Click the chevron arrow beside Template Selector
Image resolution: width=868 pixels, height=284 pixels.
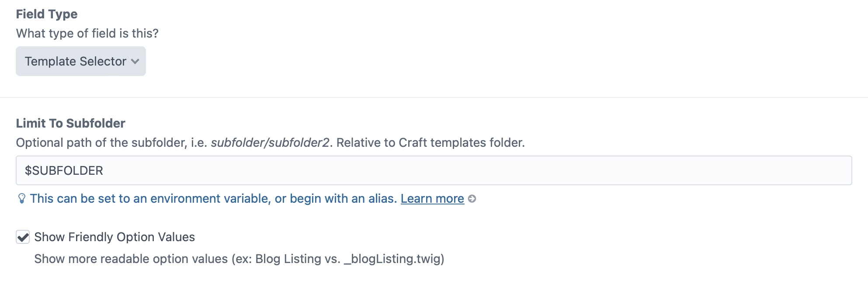click(x=135, y=62)
